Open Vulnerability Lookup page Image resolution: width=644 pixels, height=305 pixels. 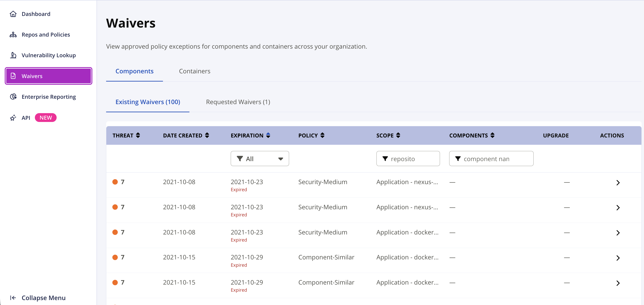tap(49, 55)
